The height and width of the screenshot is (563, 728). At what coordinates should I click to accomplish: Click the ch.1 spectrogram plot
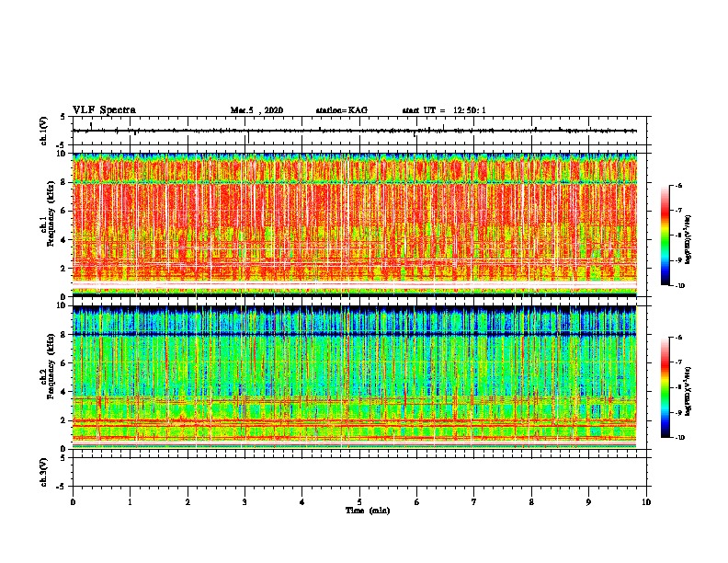tap(355, 224)
